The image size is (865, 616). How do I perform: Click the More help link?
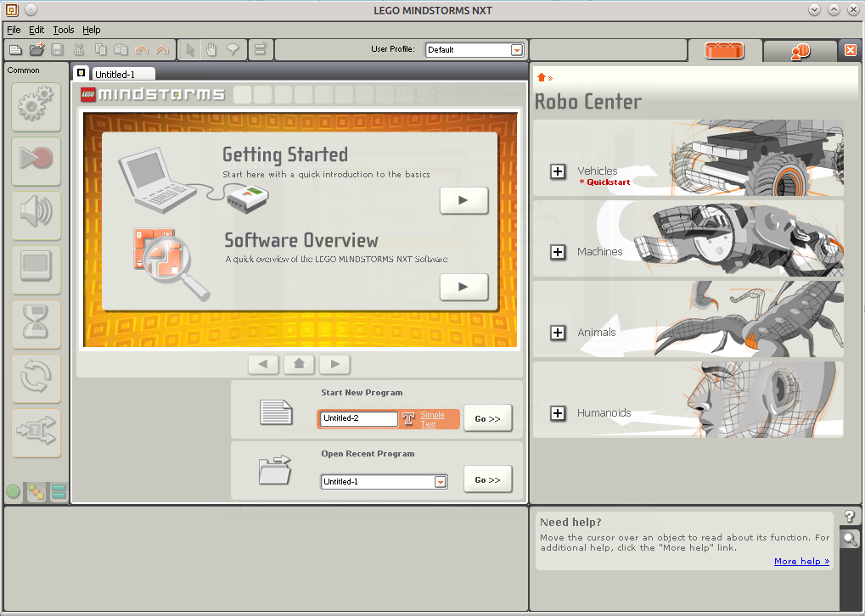(x=801, y=561)
